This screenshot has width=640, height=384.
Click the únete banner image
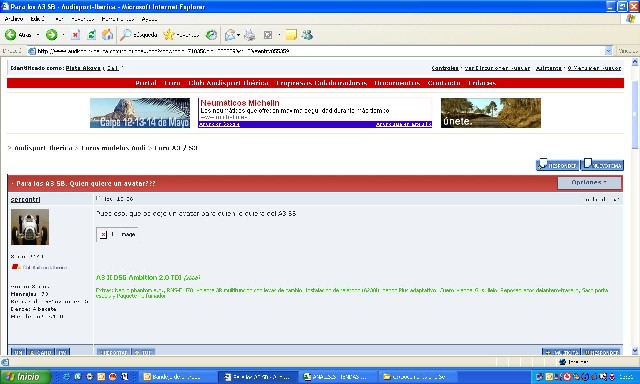(491, 113)
